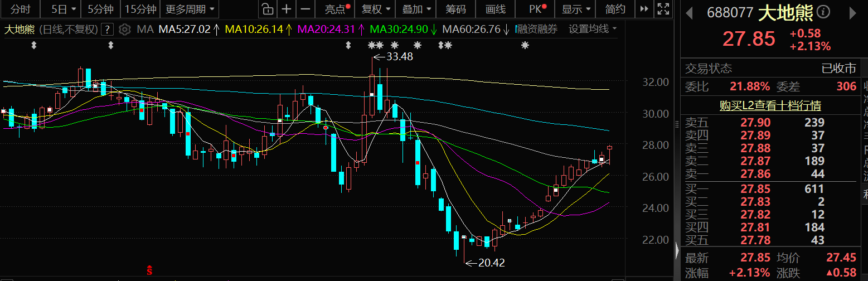Viewport: 868px width, 281px height.
Task: Click the 买五 27.78 order row
Action: pos(770,240)
